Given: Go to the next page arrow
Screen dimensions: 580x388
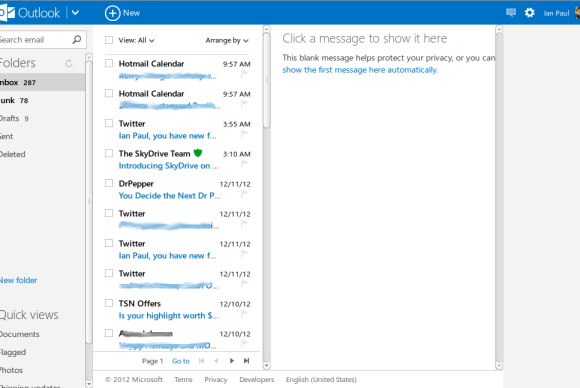Looking at the screenshot, I should point(232,361).
